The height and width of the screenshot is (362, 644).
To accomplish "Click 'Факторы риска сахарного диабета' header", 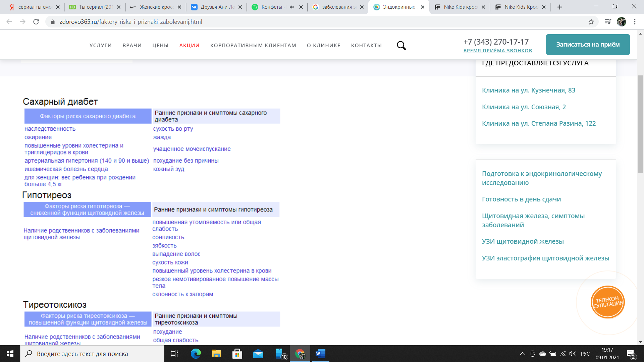I will tap(88, 116).
